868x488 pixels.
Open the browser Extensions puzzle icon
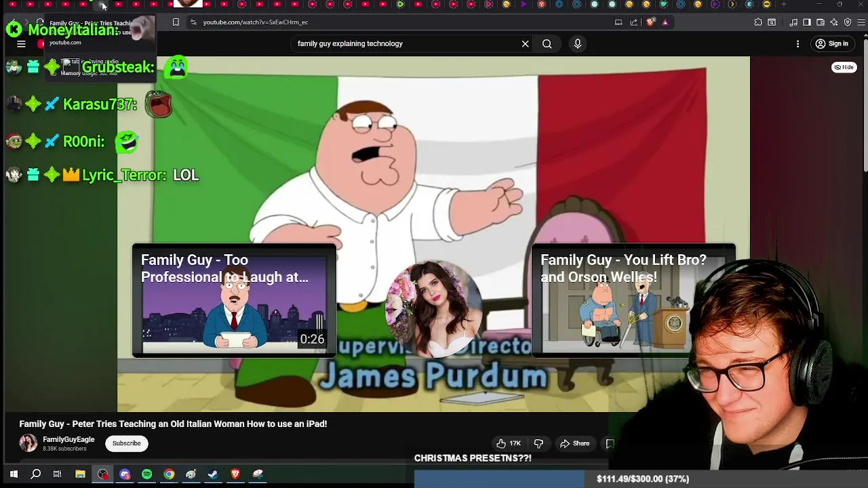(758, 22)
